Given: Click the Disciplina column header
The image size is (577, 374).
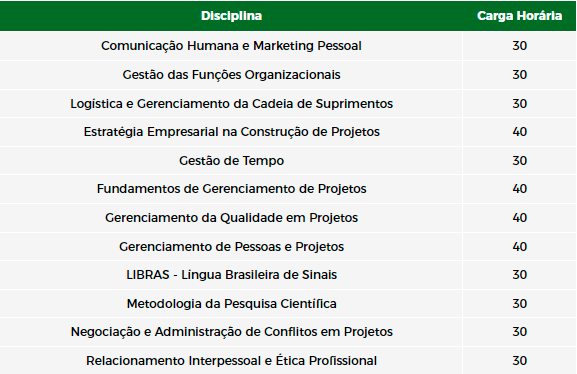Looking at the screenshot, I should (x=231, y=16).
